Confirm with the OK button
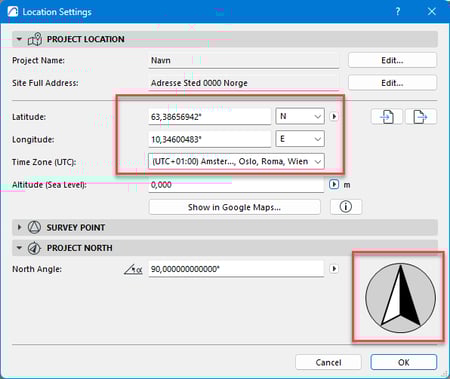The width and height of the screenshot is (450, 379). (x=404, y=362)
